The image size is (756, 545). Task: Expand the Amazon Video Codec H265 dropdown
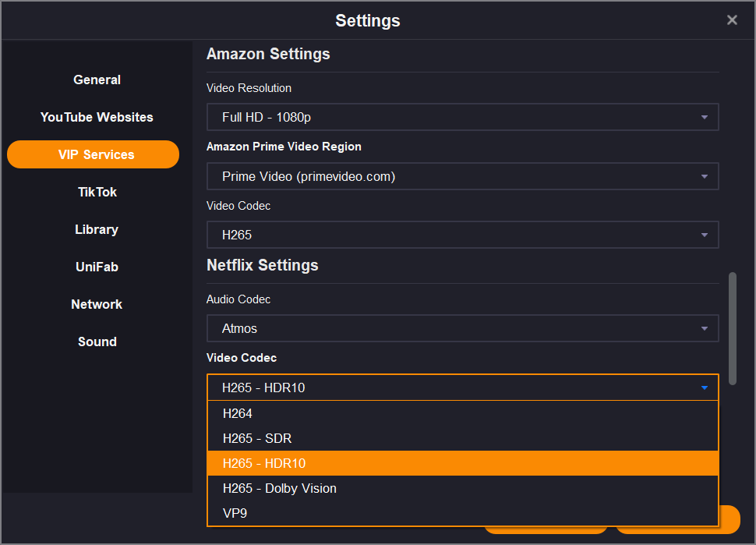pyautogui.click(x=462, y=235)
